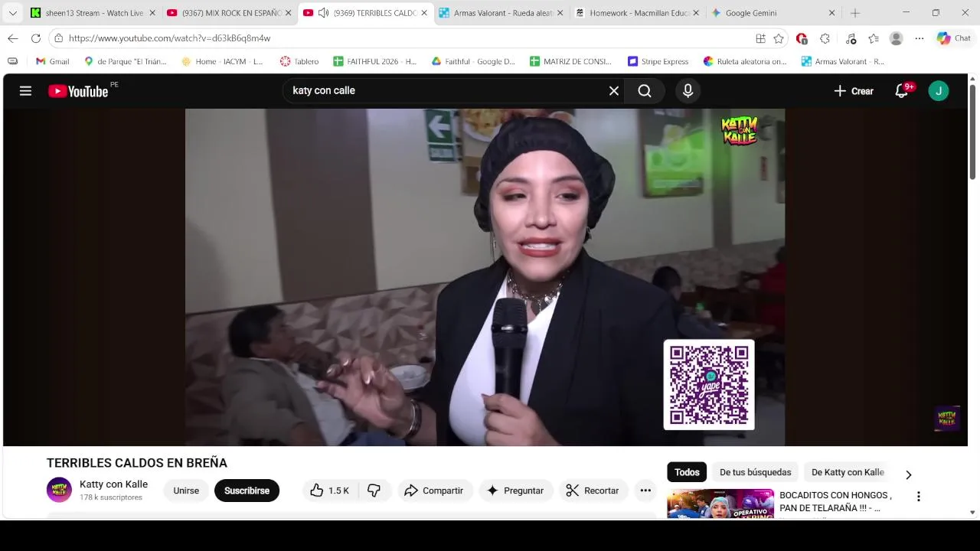The height and width of the screenshot is (551, 980).
Task: Open the account avatar with letter J
Action: click(x=939, y=91)
